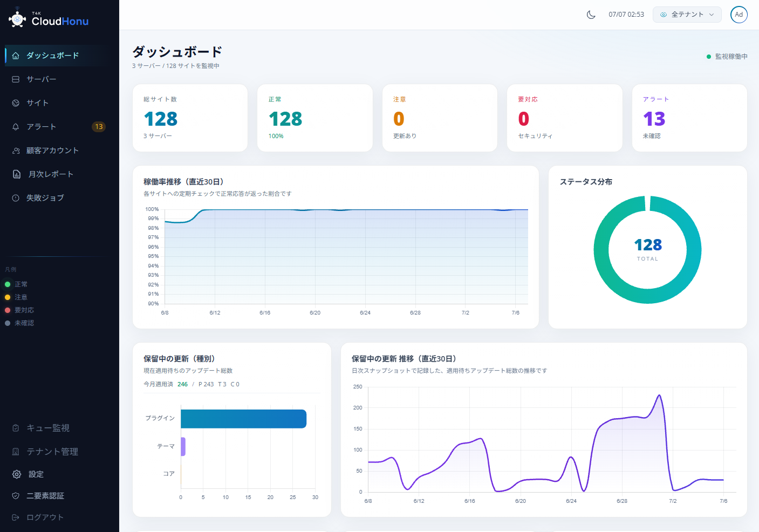Open the 正常 128 status card
The width and height of the screenshot is (759, 532).
pyautogui.click(x=315, y=118)
